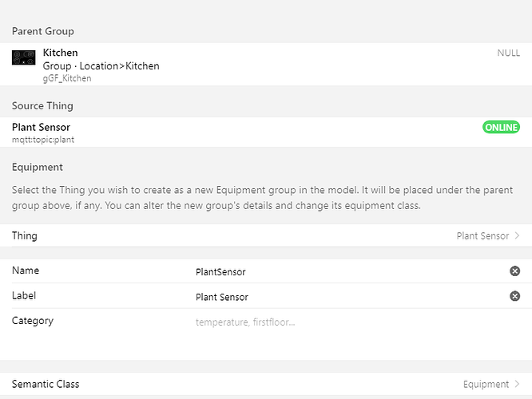Image resolution: width=532 pixels, height=399 pixels.
Task: Click the NULL state of Kitchen group
Action: coord(508,53)
